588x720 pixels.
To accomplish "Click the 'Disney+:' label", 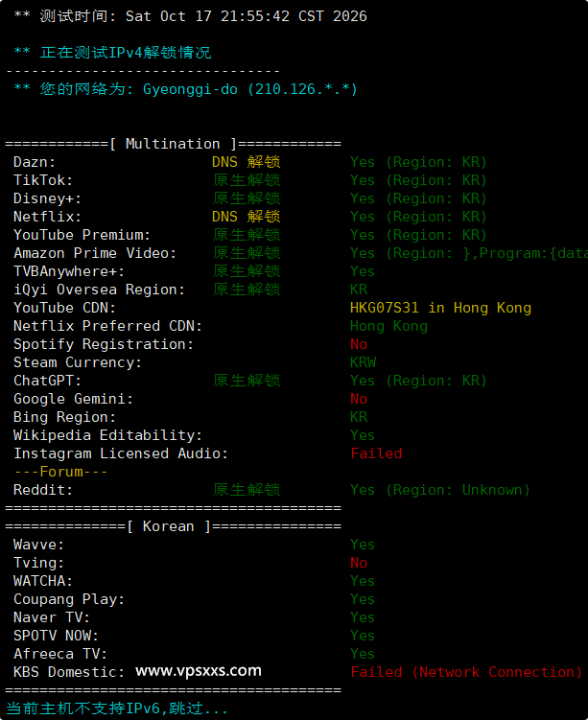I will pos(47,198).
